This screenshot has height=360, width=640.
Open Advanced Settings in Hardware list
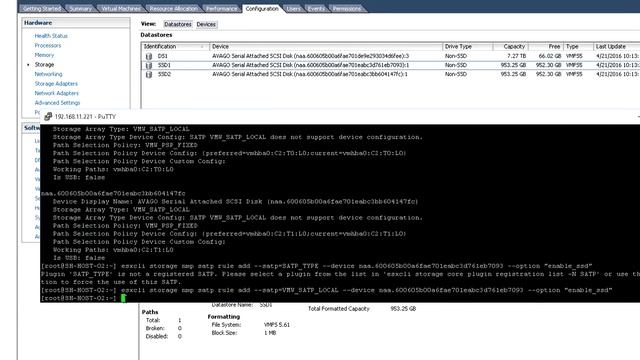click(57, 103)
